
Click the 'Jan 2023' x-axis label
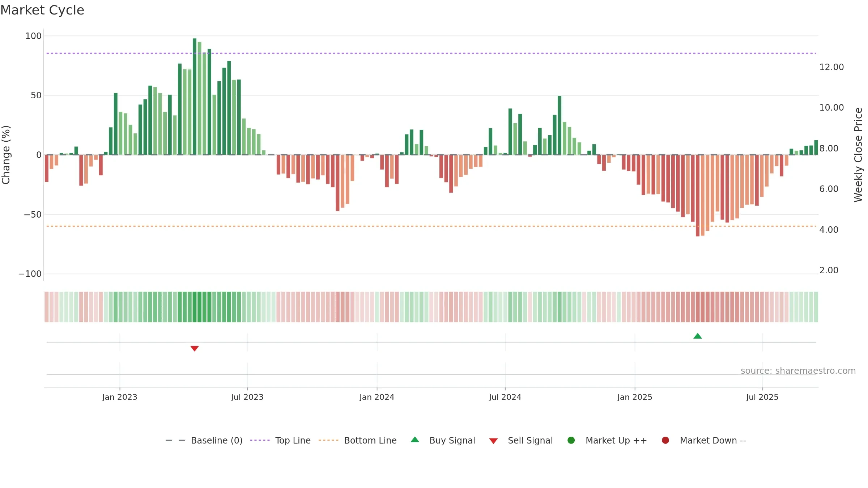120,397
